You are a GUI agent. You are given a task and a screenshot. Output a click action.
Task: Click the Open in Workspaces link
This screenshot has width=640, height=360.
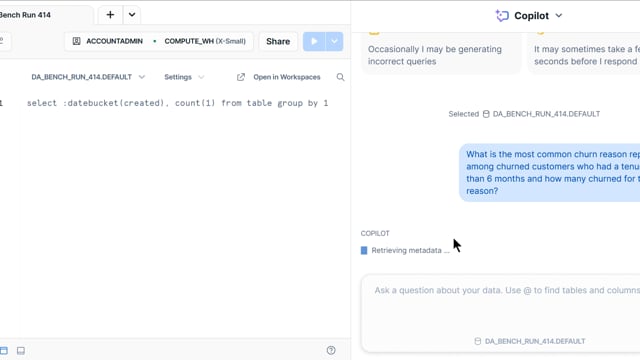click(x=287, y=77)
